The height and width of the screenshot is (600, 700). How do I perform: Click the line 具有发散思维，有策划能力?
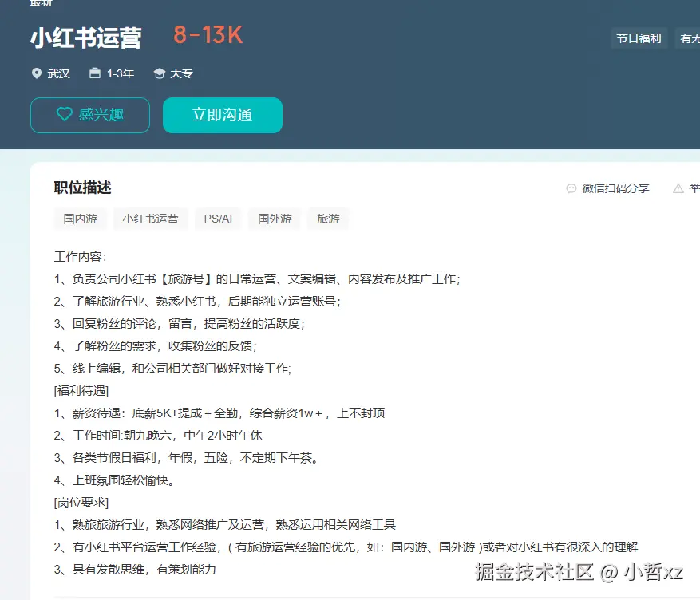pyautogui.click(x=135, y=570)
